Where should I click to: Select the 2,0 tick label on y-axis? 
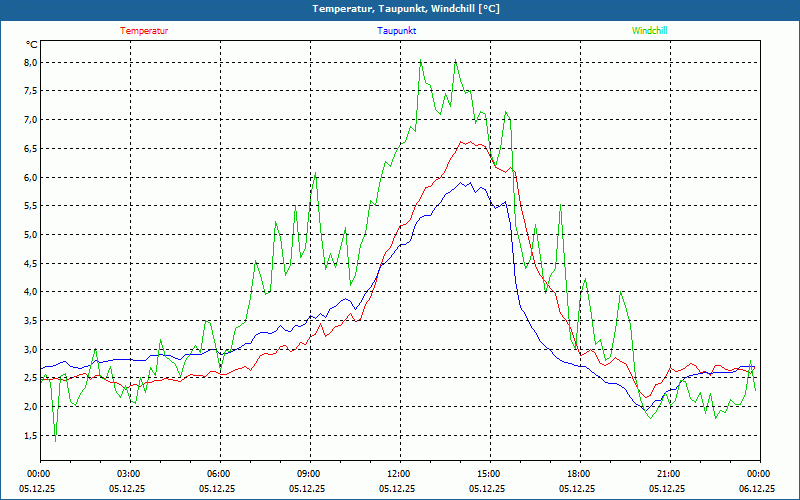30,407
